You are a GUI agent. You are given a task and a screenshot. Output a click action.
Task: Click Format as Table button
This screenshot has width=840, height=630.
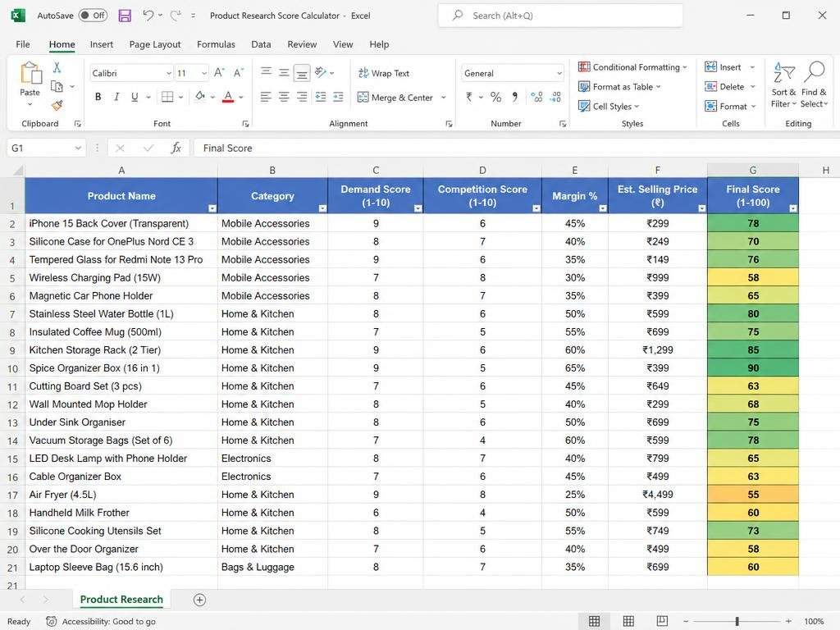619,87
